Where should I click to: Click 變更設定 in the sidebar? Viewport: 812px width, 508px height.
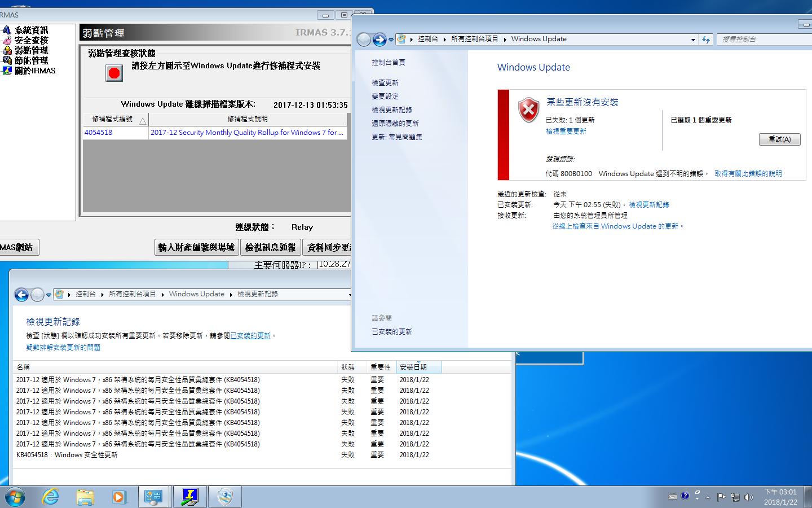[385, 97]
